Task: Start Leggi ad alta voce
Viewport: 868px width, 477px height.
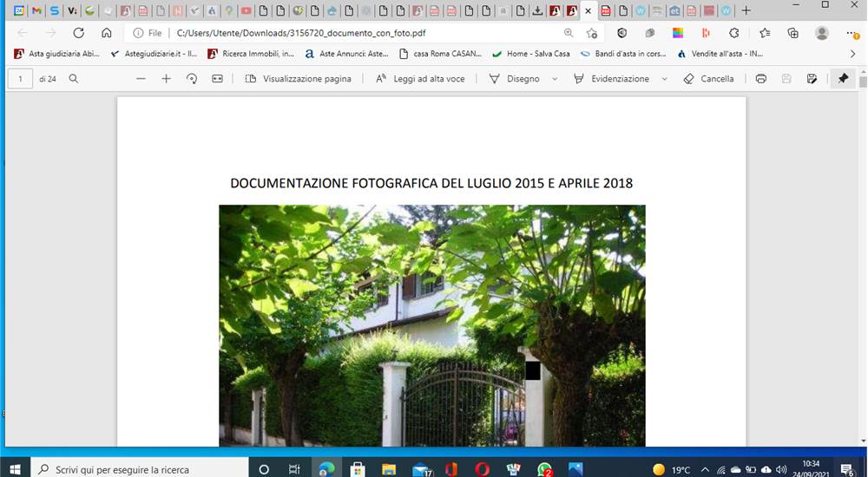Action: pos(420,79)
